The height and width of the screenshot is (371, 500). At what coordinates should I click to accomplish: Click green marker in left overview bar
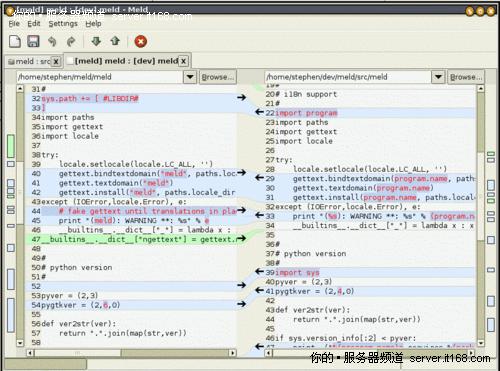tap(11, 146)
